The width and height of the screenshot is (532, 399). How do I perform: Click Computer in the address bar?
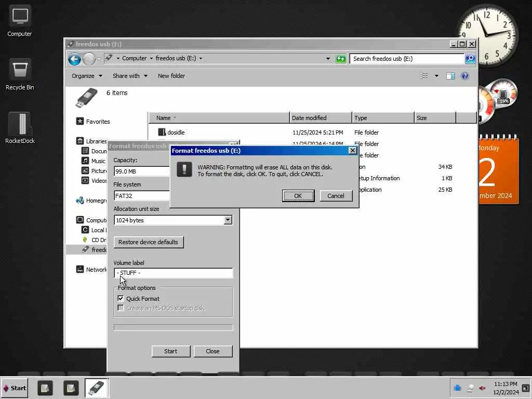(135, 58)
